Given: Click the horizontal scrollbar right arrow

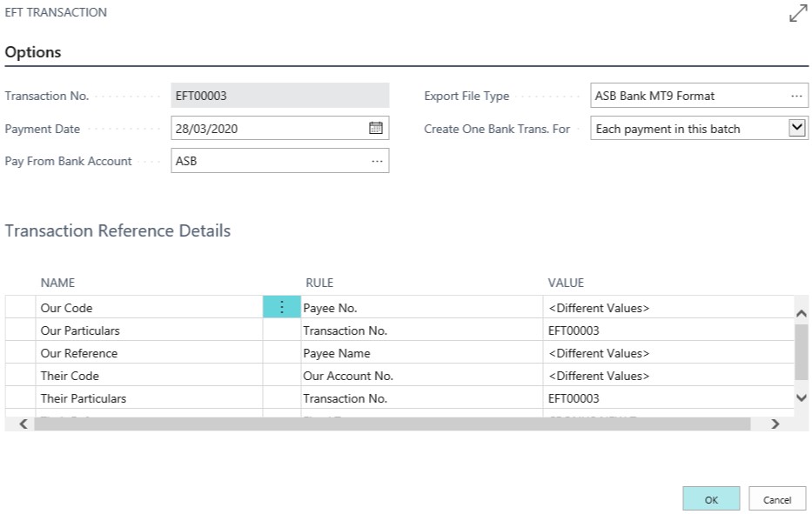Looking at the screenshot, I should pyautogui.click(x=775, y=425).
